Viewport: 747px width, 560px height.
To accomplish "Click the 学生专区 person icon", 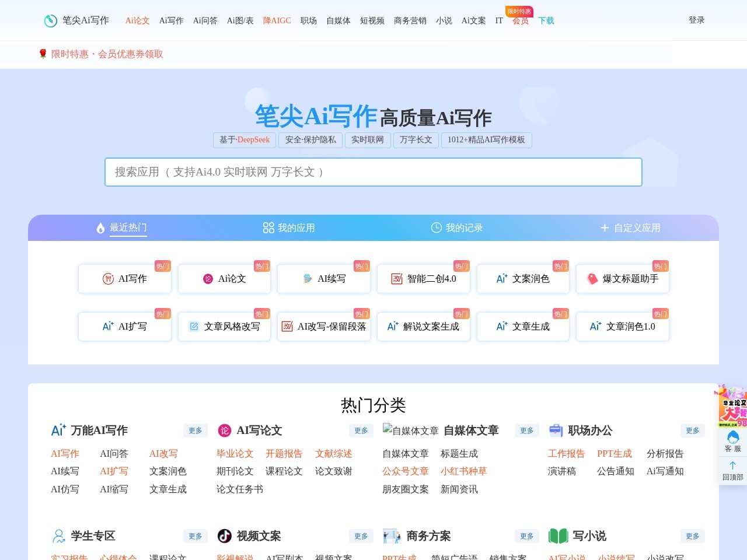I will click(x=59, y=536).
